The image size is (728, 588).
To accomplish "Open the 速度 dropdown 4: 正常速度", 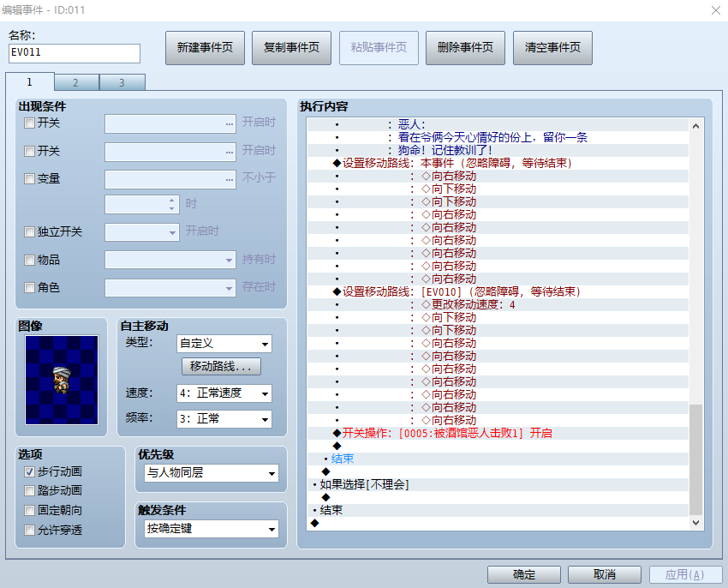I will pyautogui.click(x=224, y=393).
